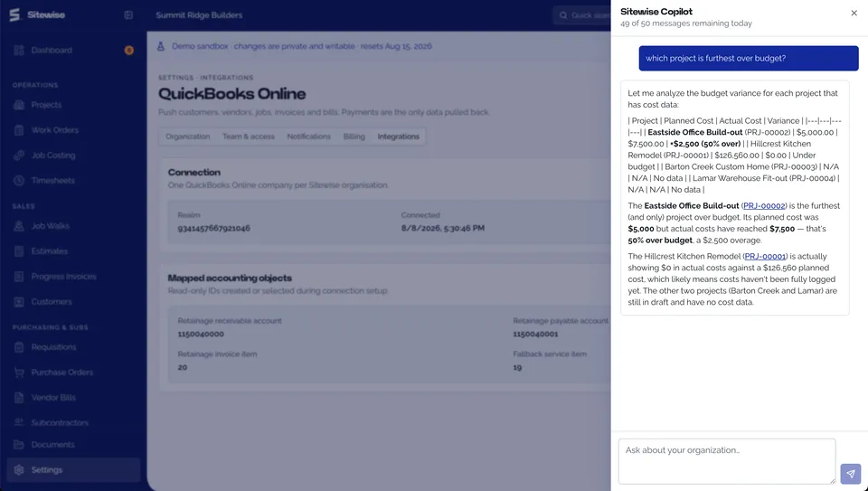
Task: Open Job Costing in the sidebar
Action: [x=73, y=156]
